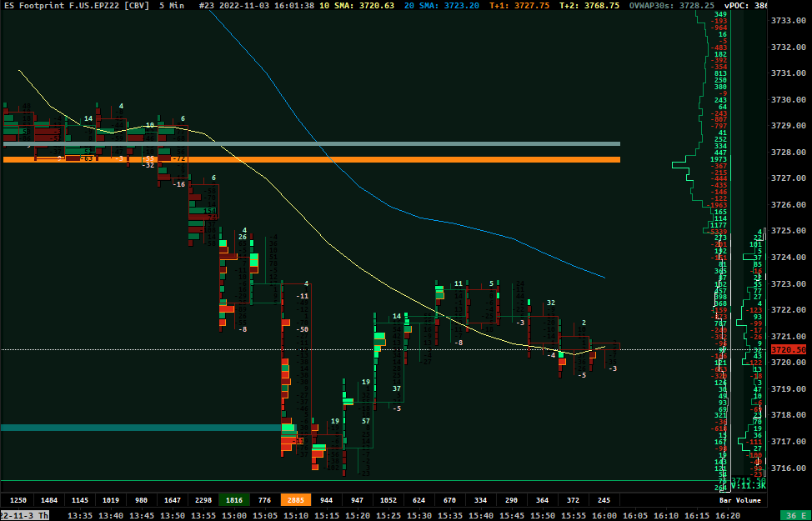Image resolution: width=812 pixels, height=521 pixels.
Task: Click the 3733.00 price scale label
Action: click(x=788, y=21)
